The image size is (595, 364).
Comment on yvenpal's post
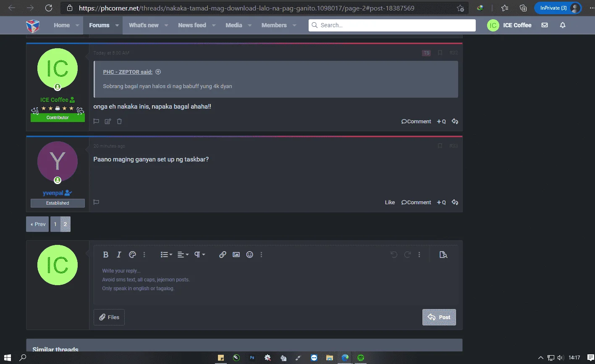tap(416, 203)
